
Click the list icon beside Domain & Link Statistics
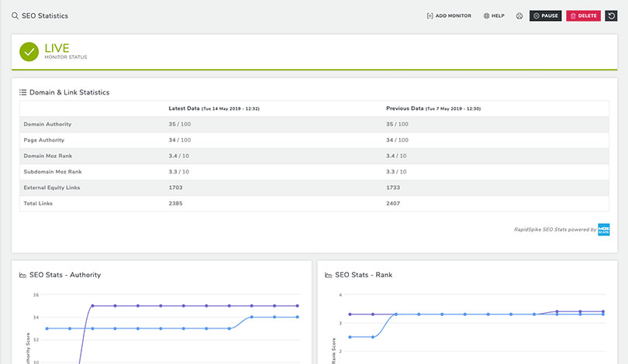22,92
